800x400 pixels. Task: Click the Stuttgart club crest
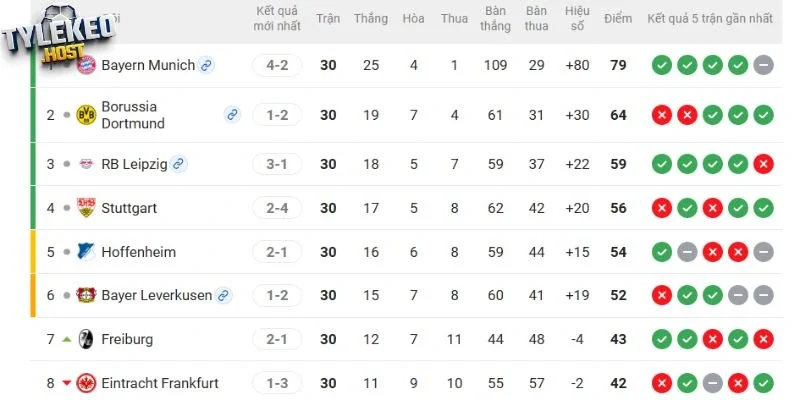point(85,208)
